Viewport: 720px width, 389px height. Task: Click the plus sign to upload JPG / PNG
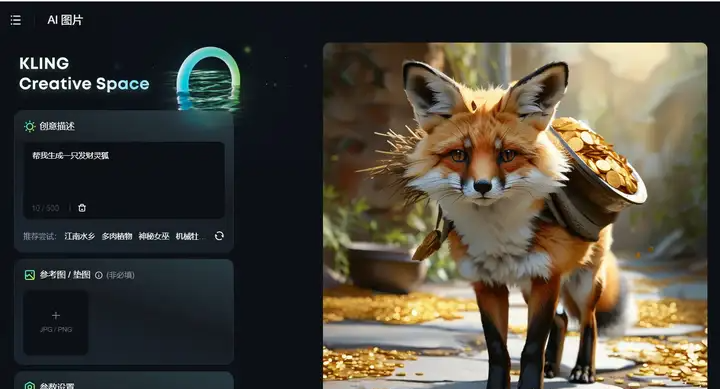(56, 316)
